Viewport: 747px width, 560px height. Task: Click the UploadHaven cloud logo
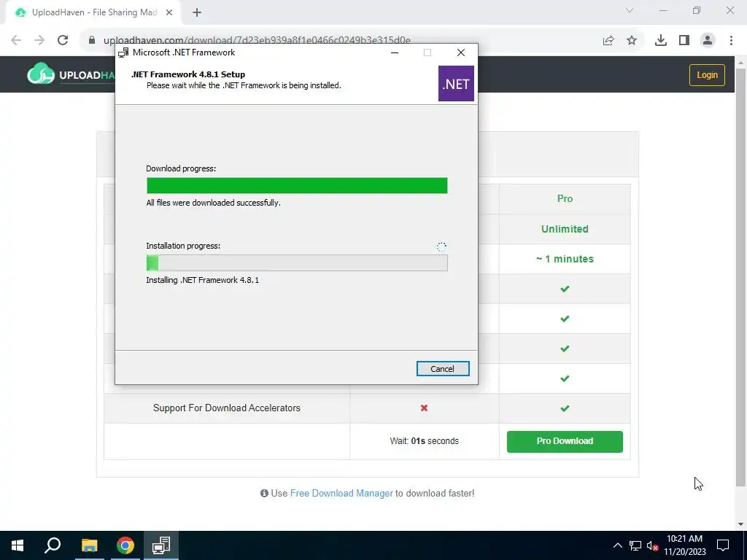(x=41, y=74)
